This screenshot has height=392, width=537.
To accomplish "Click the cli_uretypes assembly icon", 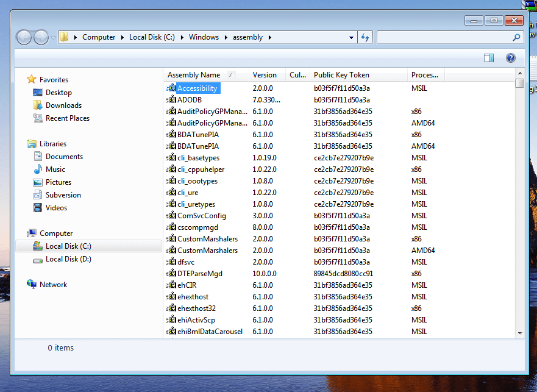I will [x=171, y=204].
